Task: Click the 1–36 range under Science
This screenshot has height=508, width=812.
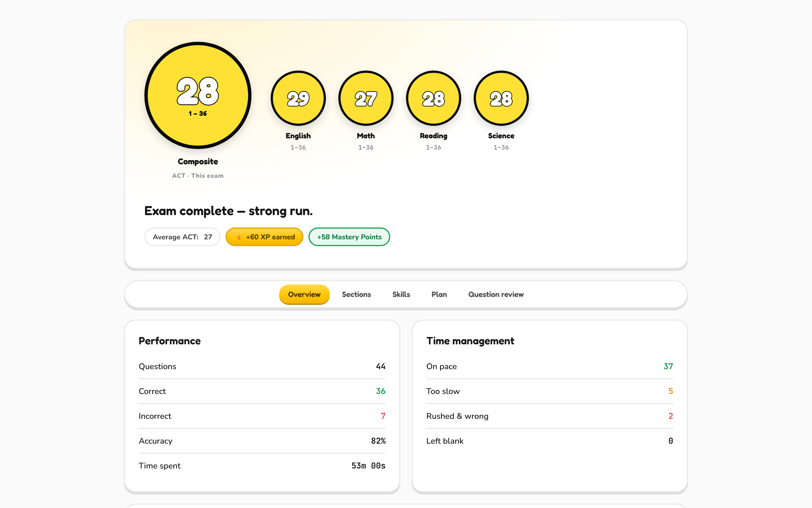Action: click(x=501, y=148)
